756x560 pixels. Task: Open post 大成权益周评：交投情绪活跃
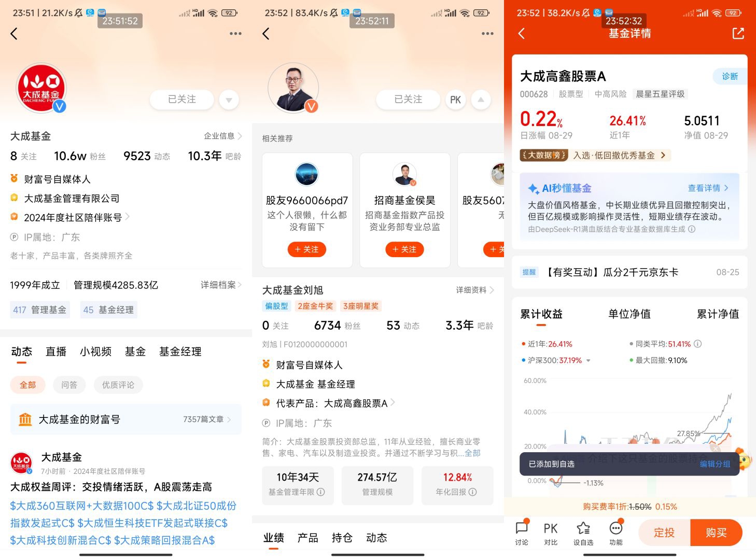(x=111, y=486)
